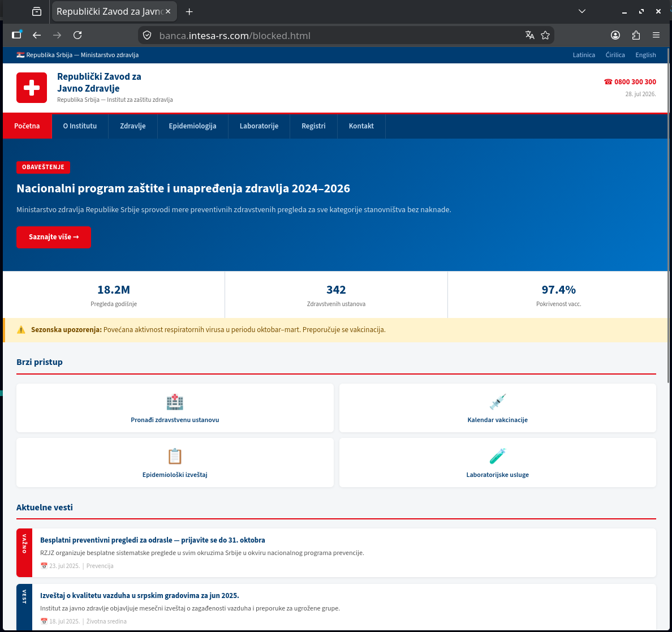Open the clipboard Epidemiološki izveštaj card
This screenshot has height=632, width=672.
tap(175, 463)
